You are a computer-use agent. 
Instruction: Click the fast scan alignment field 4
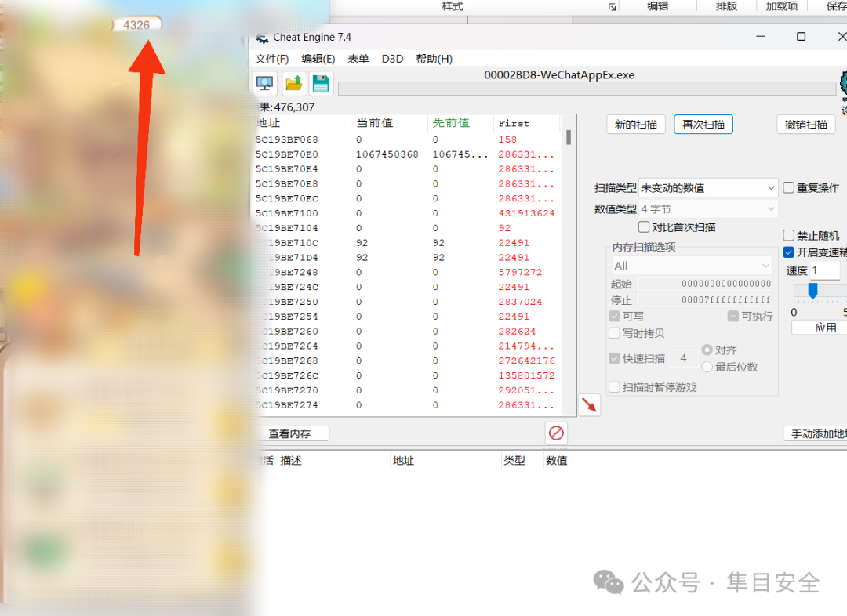coord(683,358)
